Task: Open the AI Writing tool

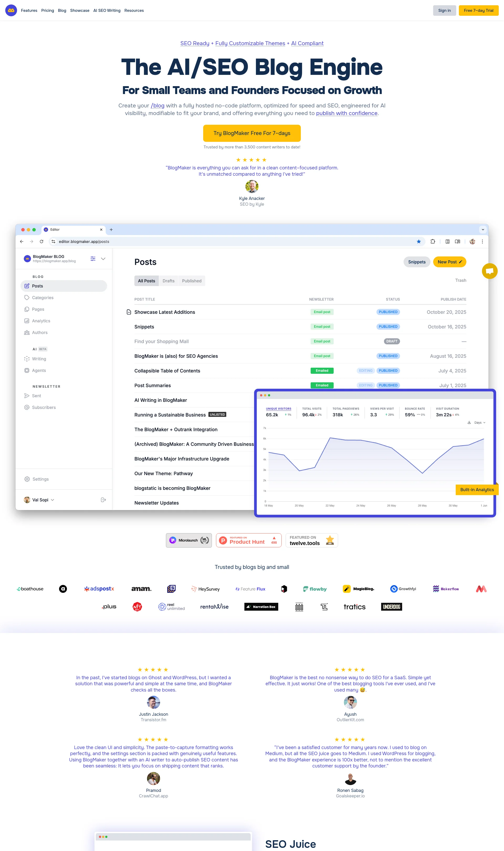Action: [x=39, y=359]
